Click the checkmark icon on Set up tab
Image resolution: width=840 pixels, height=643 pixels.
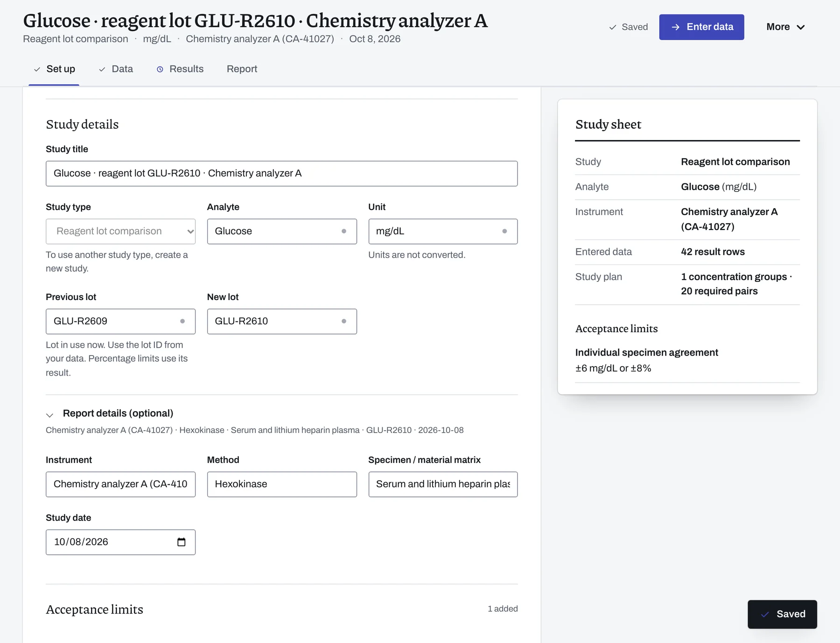coord(37,70)
